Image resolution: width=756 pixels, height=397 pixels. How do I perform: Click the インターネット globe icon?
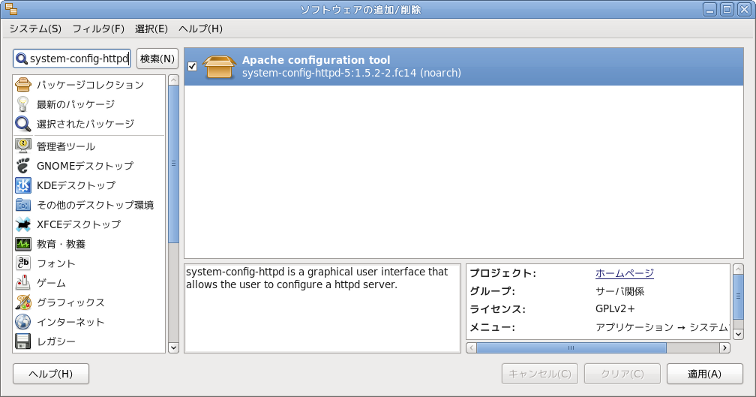(x=23, y=322)
